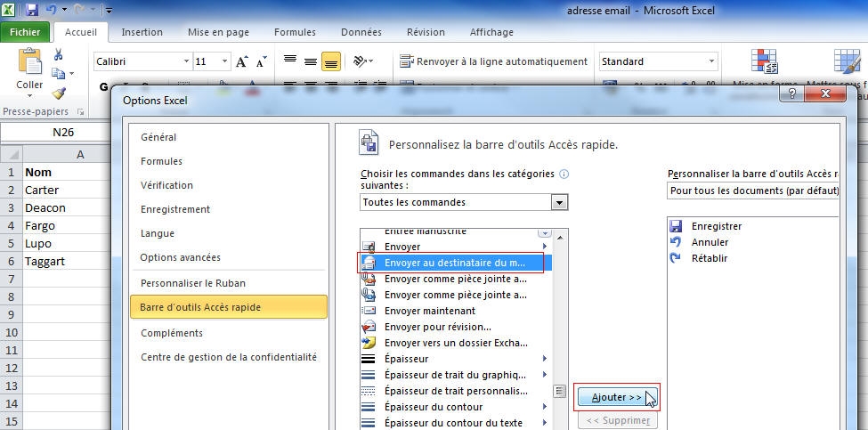Open the Calibri font name dropdown
The height and width of the screenshot is (430, 868).
[x=187, y=61]
